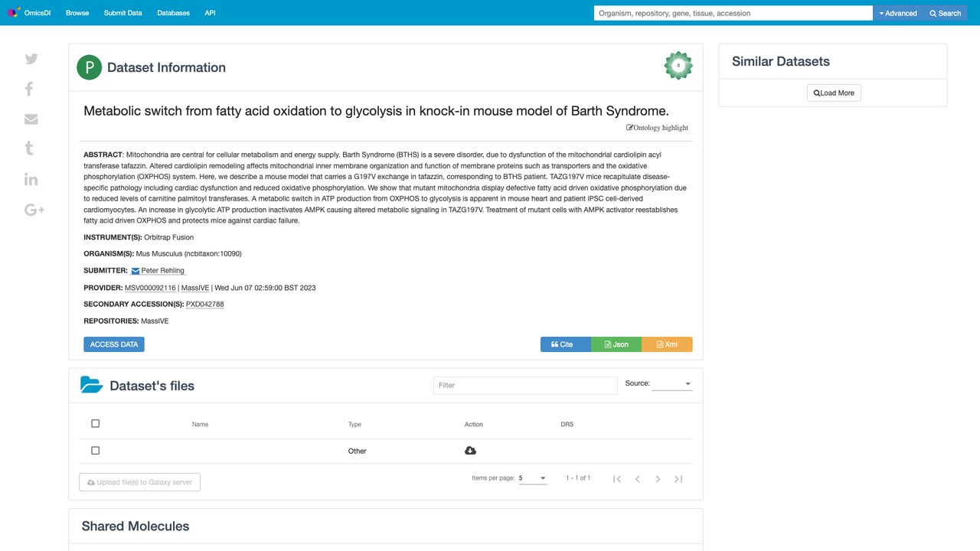The image size is (980, 551).
Task: Share dataset on Twitter
Action: pos(31,59)
